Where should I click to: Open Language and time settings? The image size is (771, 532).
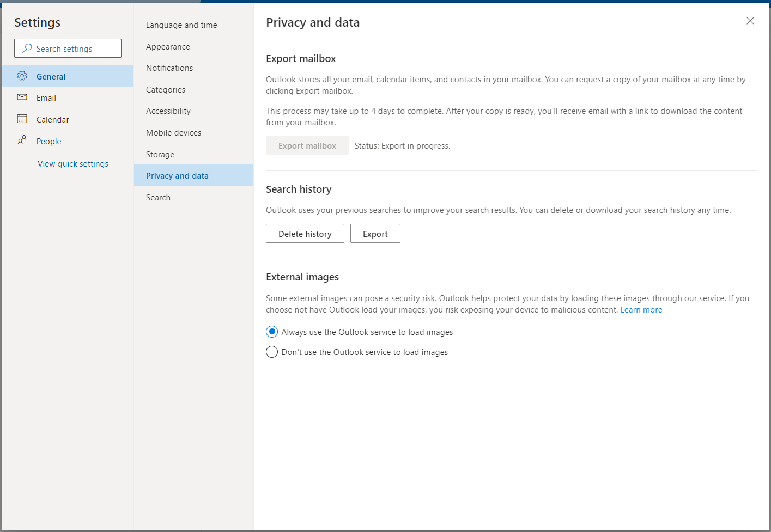[181, 25]
